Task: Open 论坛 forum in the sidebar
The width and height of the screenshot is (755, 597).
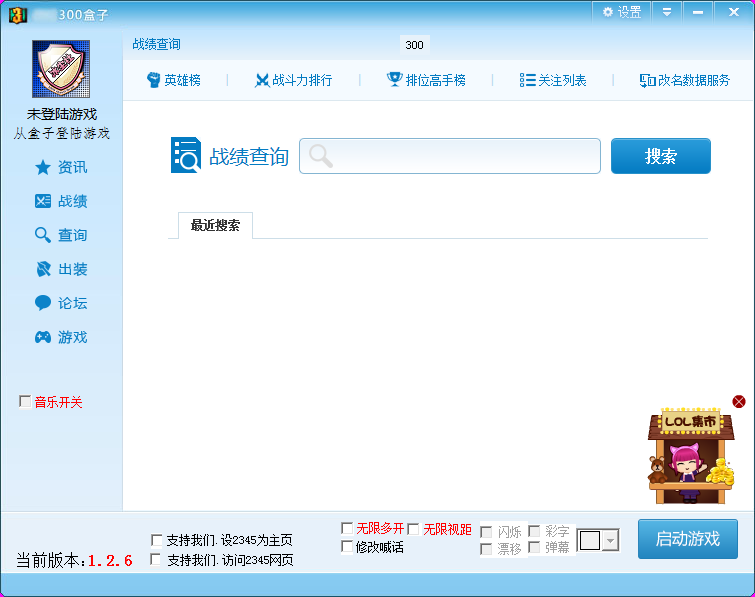Action: pos(61,303)
